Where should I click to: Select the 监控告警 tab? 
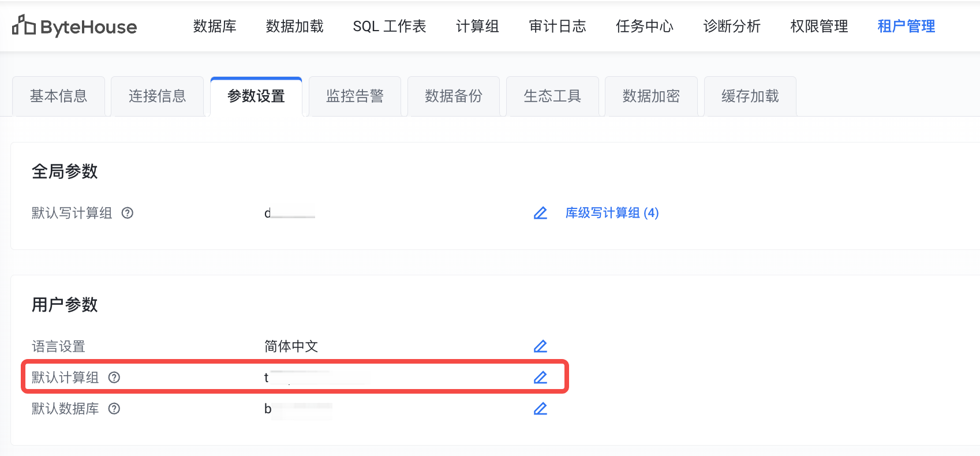tap(355, 96)
